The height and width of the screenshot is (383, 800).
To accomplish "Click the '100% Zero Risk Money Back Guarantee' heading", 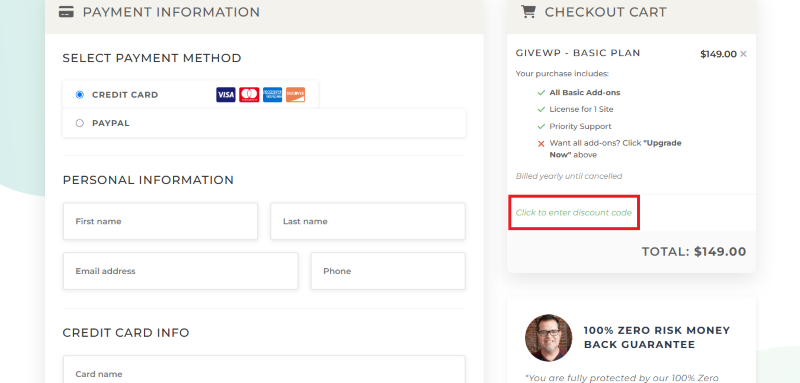I will (657, 338).
